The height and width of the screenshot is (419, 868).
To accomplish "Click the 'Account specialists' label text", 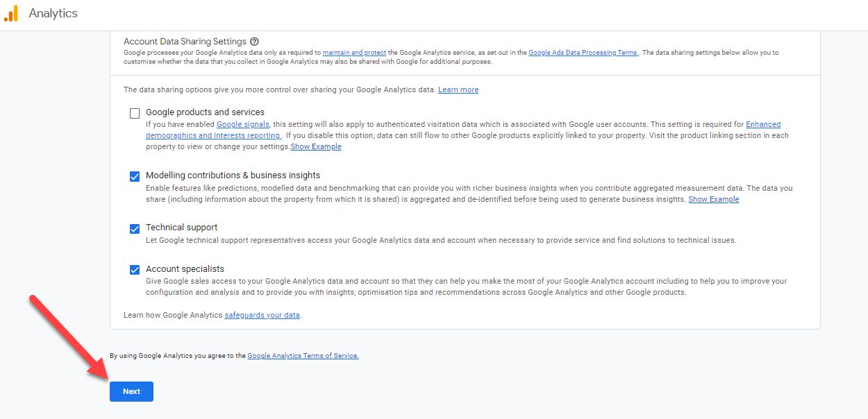I will [x=185, y=269].
